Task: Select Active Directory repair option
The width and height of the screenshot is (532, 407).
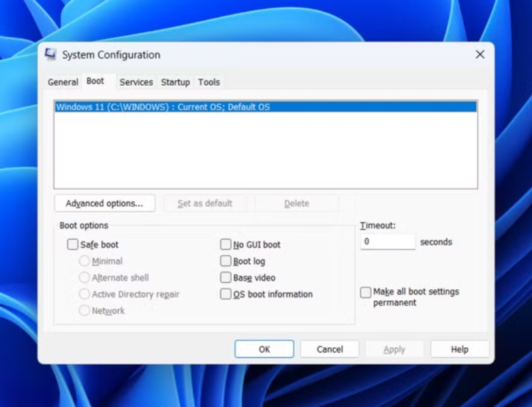Action: [x=84, y=294]
